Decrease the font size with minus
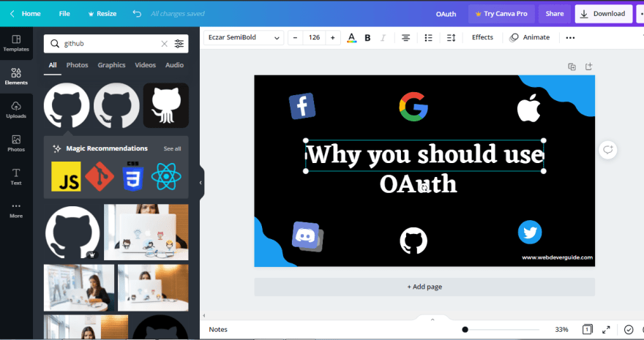Screen dimensions: 644x340 295,38
